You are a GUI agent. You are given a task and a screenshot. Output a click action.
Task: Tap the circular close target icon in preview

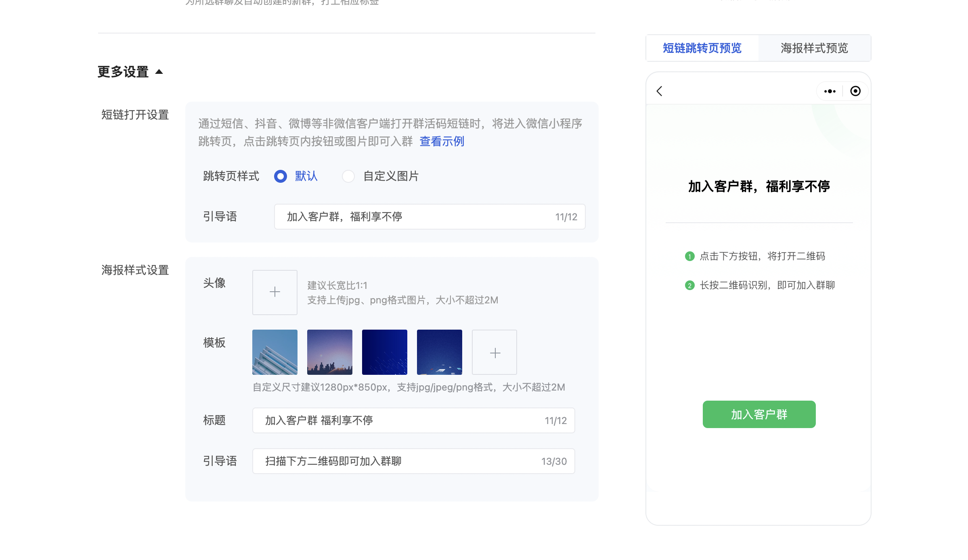[x=855, y=91]
